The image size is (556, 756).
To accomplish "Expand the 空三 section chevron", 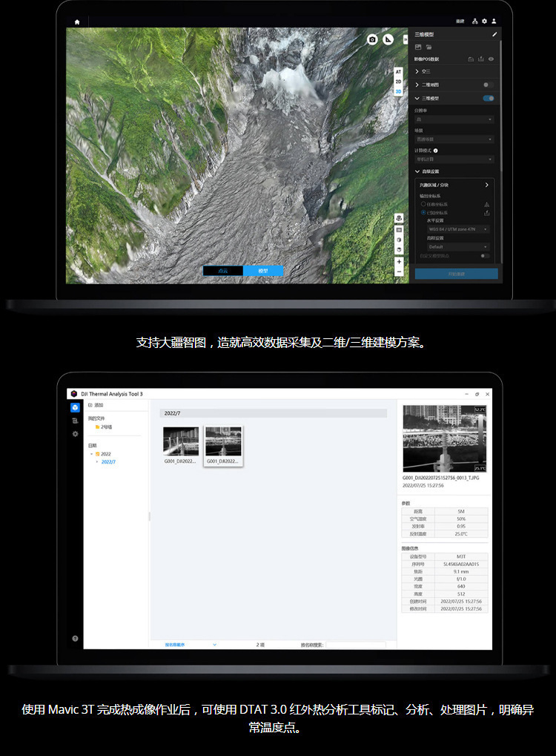I will tap(417, 71).
